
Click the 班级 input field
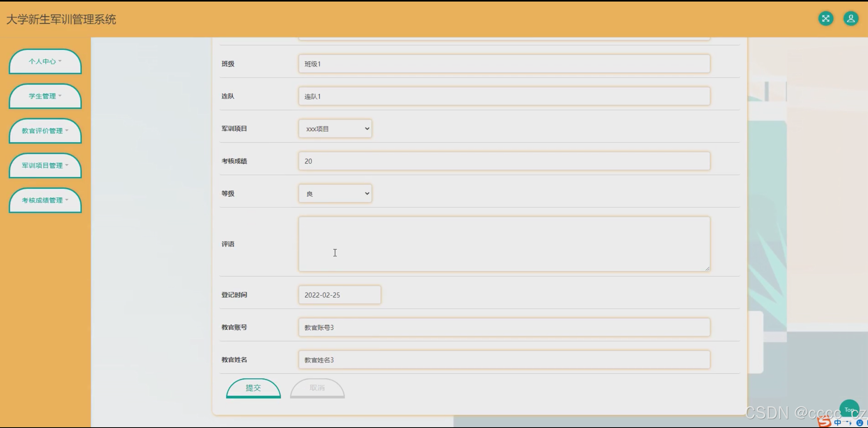coord(504,64)
